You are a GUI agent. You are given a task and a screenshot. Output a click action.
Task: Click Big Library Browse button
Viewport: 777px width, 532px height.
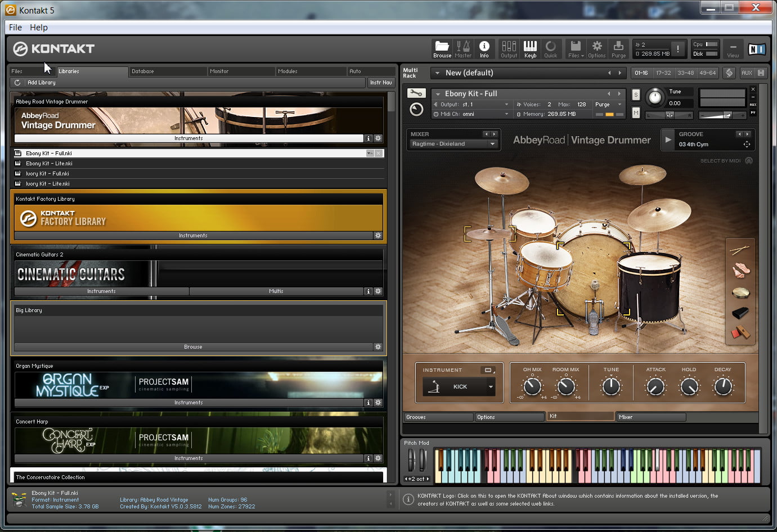[x=193, y=347]
